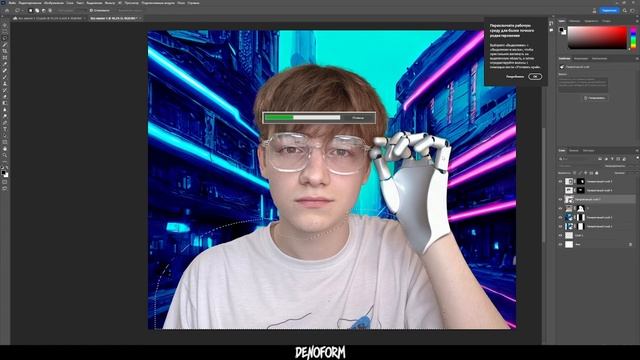The height and width of the screenshot is (360, 640).
Task: Select the Hand tool
Action: click(5, 149)
